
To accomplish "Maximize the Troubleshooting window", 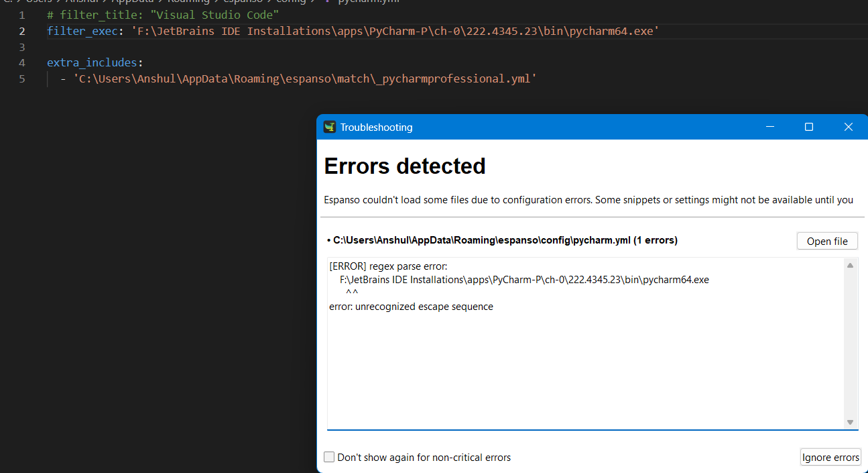I will tap(809, 127).
